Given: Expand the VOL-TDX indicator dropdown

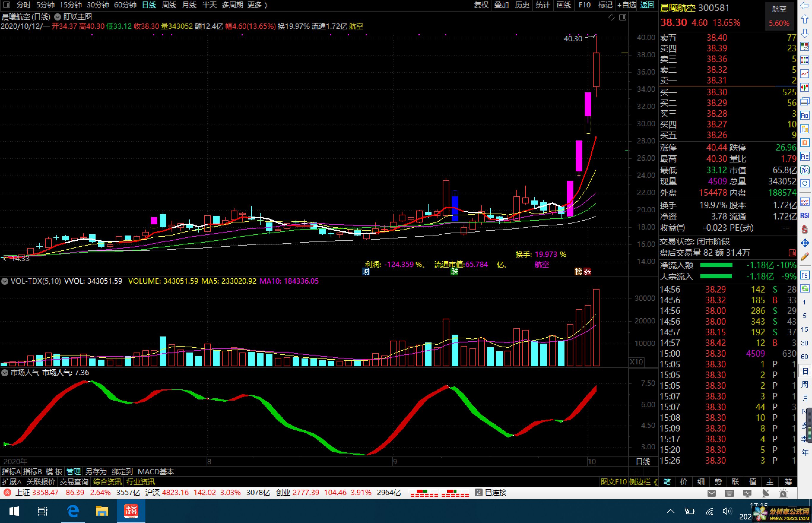Looking at the screenshot, I should (x=5, y=281).
